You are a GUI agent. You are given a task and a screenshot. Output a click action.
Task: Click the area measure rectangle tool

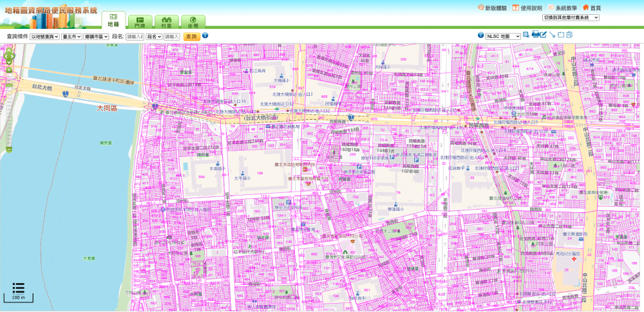(560, 35)
